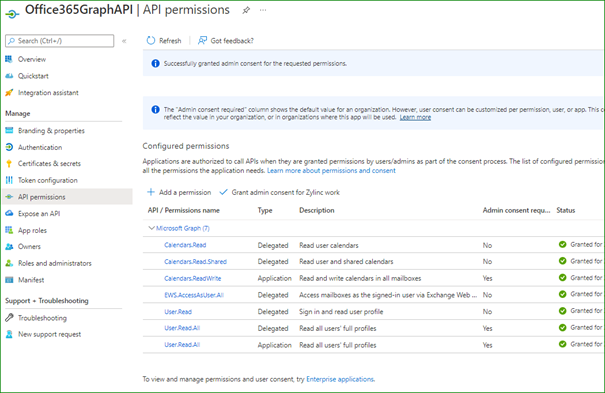Pin this page using the pin icon
The width and height of the screenshot is (605, 393).
pos(246,10)
